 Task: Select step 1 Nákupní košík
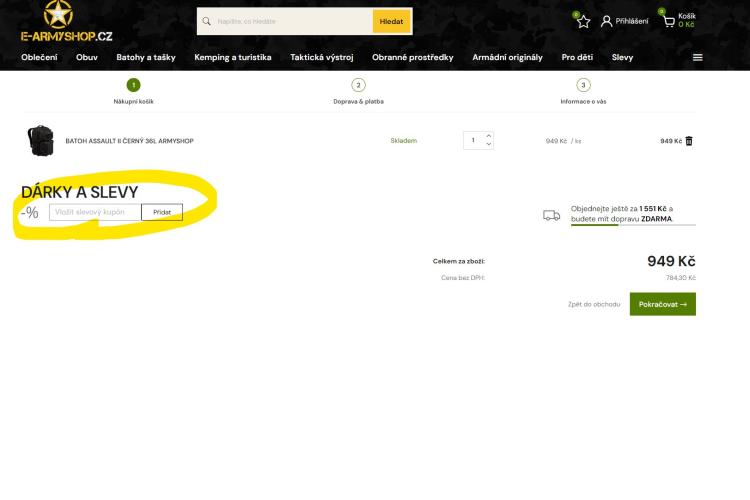(133, 91)
